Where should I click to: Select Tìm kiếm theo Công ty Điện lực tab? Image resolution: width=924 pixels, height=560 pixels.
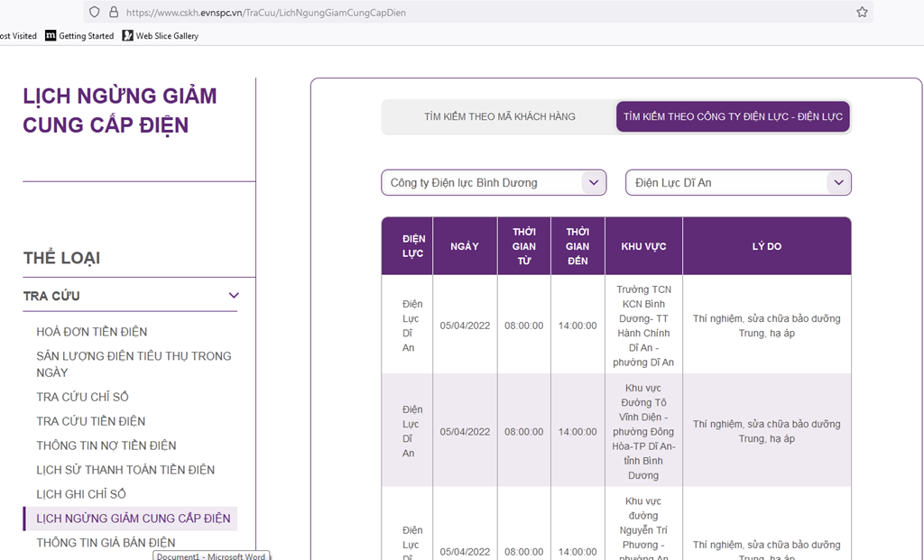733,116
